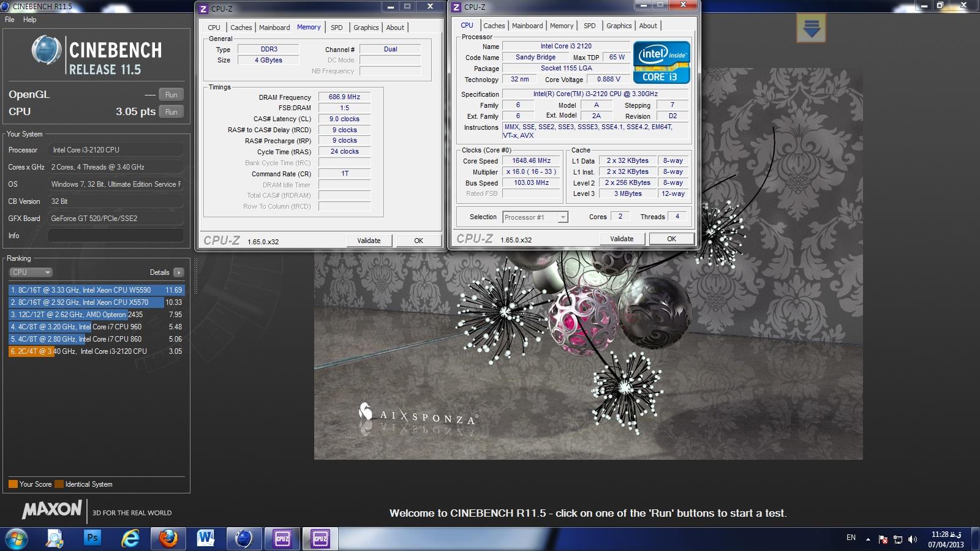Open the File menu in Cinebench
Viewport: 980px width, 551px height.
(x=9, y=20)
